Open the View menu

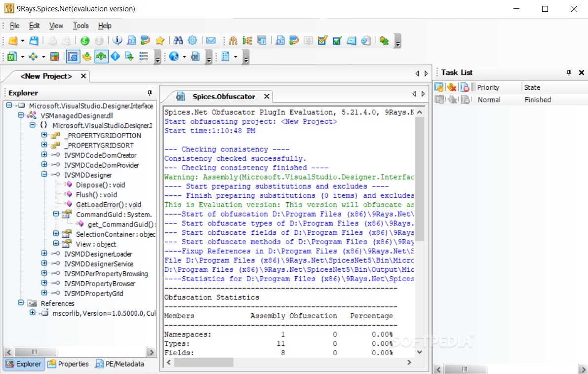[56, 26]
